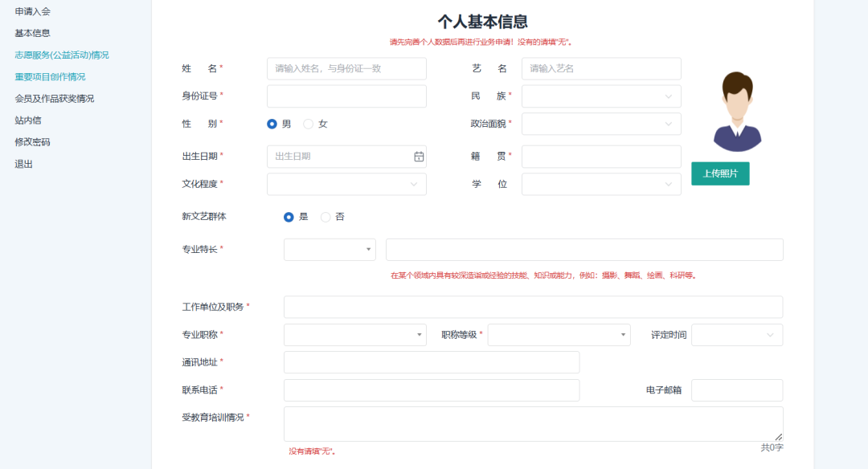Open the 职称等级 dropdown
Image resolution: width=868 pixels, height=469 pixels.
559,335
